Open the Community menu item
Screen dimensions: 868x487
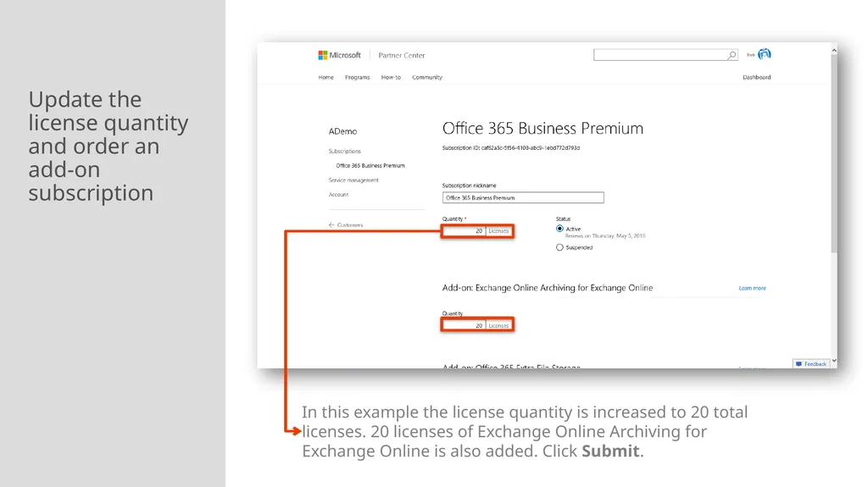(x=427, y=77)
